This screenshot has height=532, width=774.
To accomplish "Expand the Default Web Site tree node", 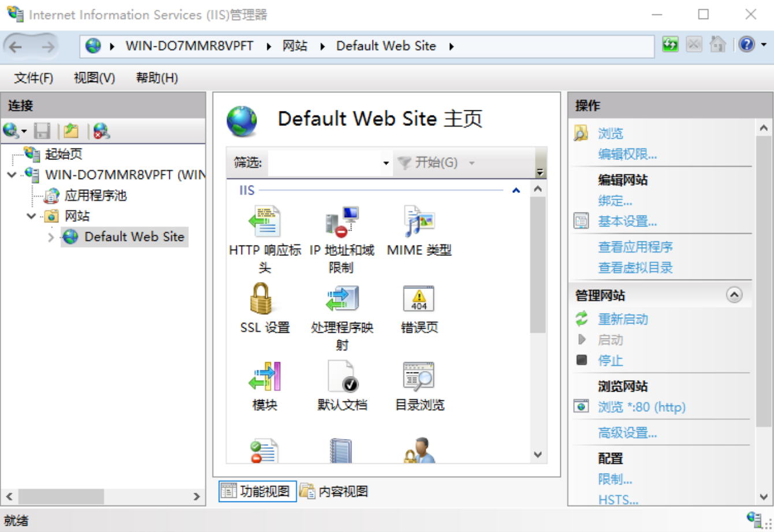I will 51,237.
